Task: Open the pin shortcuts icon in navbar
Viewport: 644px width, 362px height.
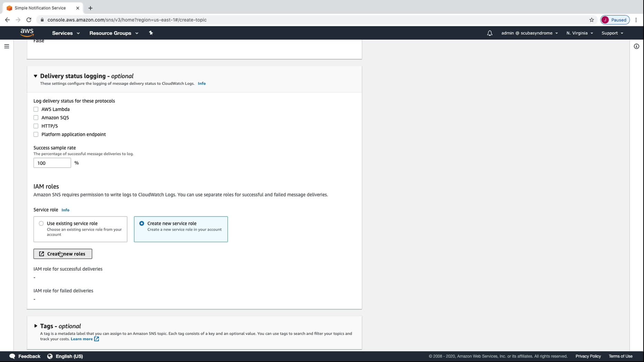Action: pyautogui.click(x=151, y=33)
